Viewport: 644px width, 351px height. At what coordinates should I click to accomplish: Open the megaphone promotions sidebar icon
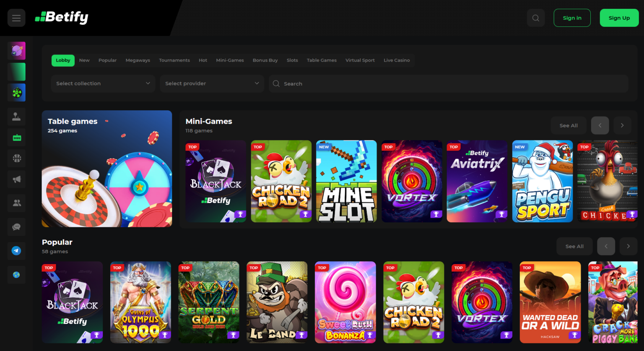pyautogui.click(x=16, y=179)
